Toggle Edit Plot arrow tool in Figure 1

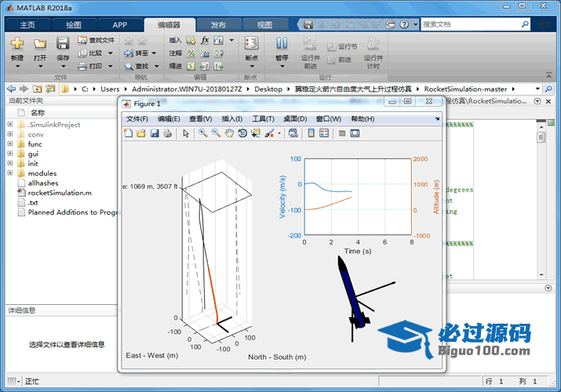pyautogui.click(x=186, y=133)
